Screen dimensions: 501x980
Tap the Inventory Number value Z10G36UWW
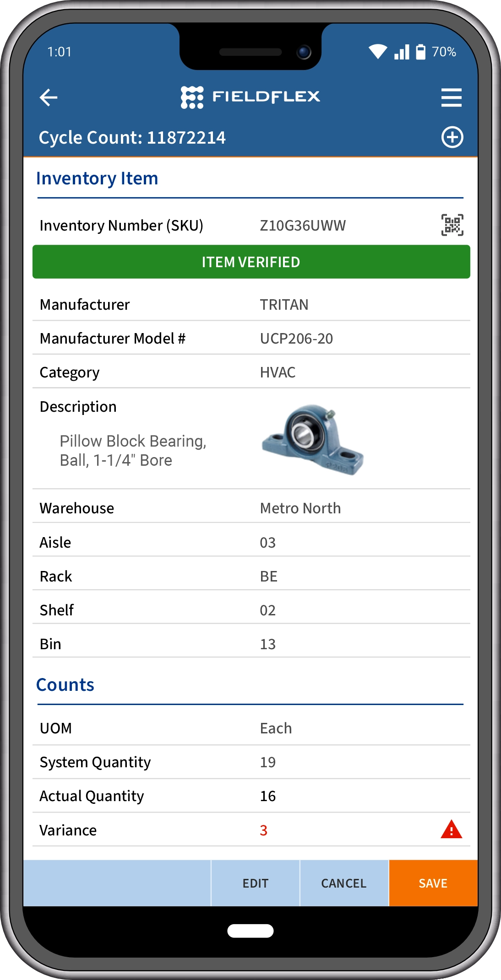[303, 226]
